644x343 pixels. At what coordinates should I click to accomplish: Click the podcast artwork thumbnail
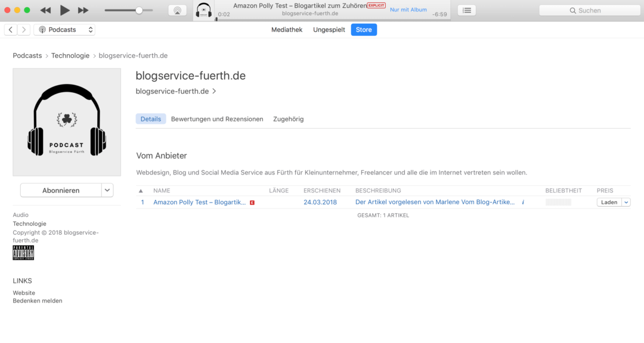coord(67,121)
